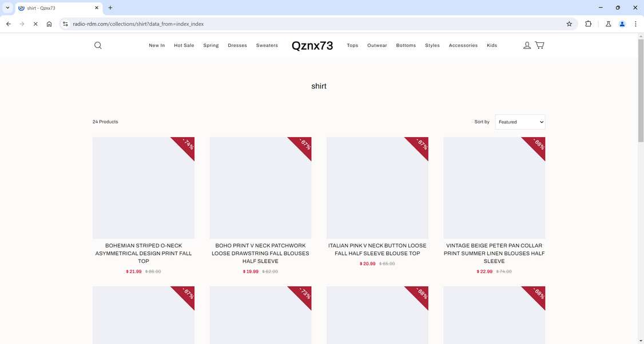Close the 'shirt - Qznx73' tab
Viewport: 644px width, 344px height.
(x=97, y=8)
